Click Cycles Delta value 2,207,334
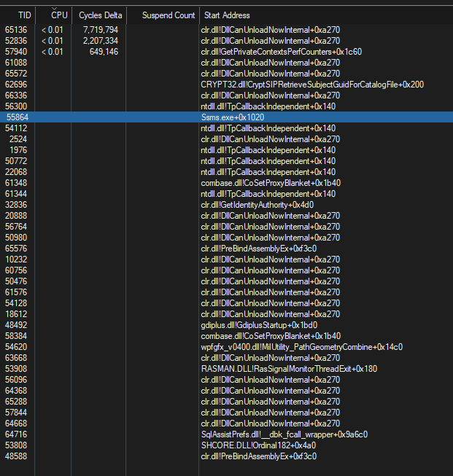 (101, 41)
